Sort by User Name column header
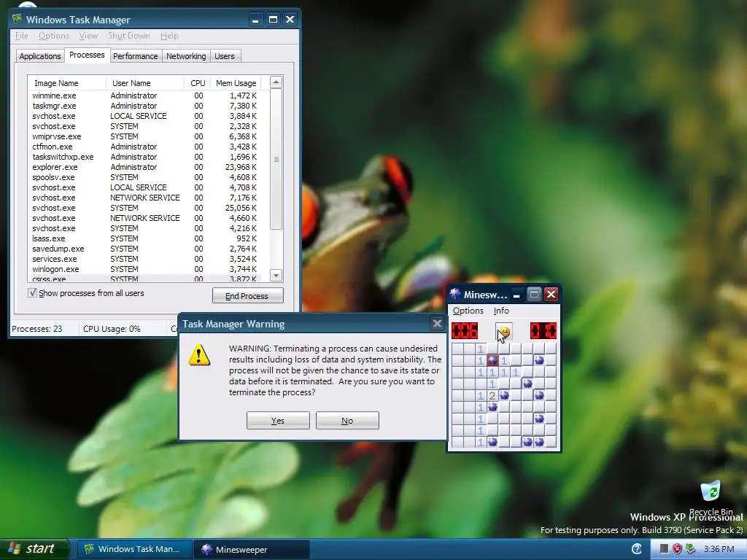Screen dimensions: 747x560 [145, 83]
